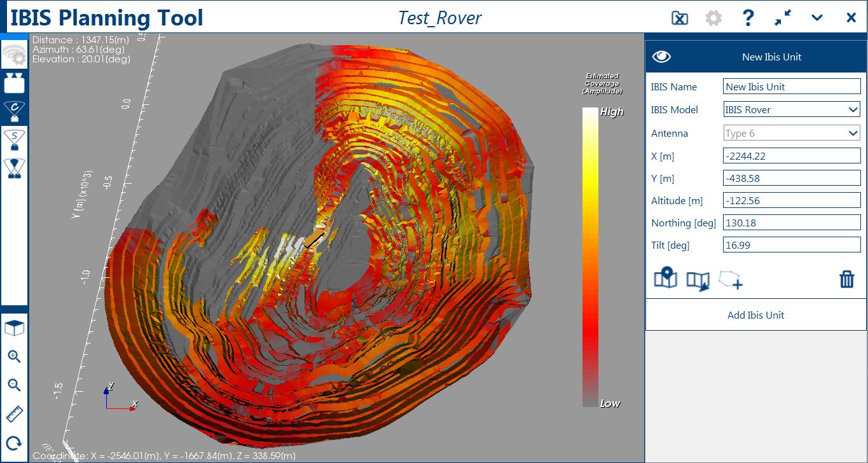Select the shadow 'S' radar tool

(14, 139)
